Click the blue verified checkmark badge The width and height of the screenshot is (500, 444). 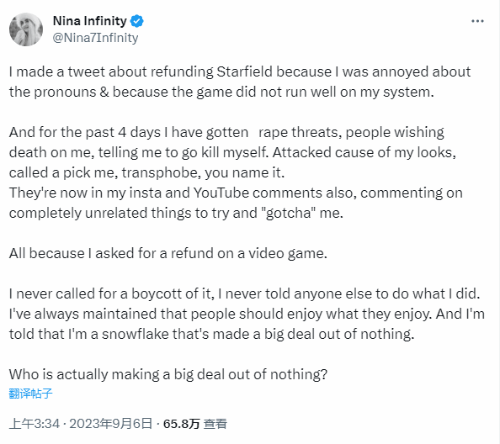click(137, 21)
